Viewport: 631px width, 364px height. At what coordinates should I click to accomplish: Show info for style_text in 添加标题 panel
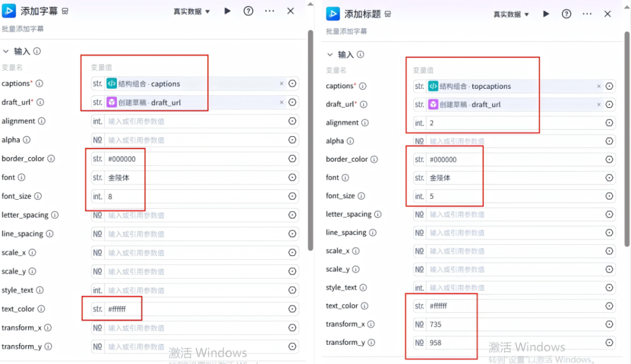tap(363, 287)
